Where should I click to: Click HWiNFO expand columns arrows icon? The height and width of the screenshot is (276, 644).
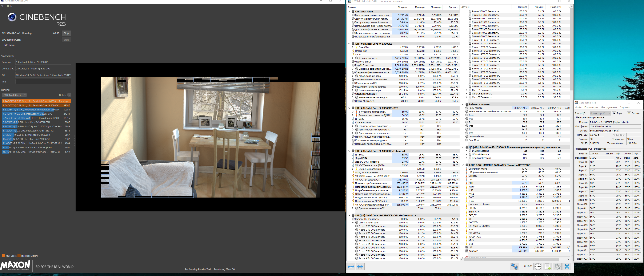[x=351, y=267]
